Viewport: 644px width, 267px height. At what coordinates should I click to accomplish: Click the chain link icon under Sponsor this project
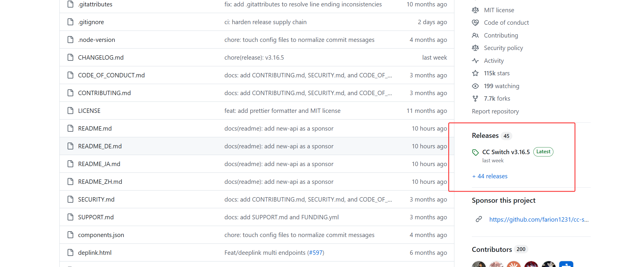[x=479, y=219]
